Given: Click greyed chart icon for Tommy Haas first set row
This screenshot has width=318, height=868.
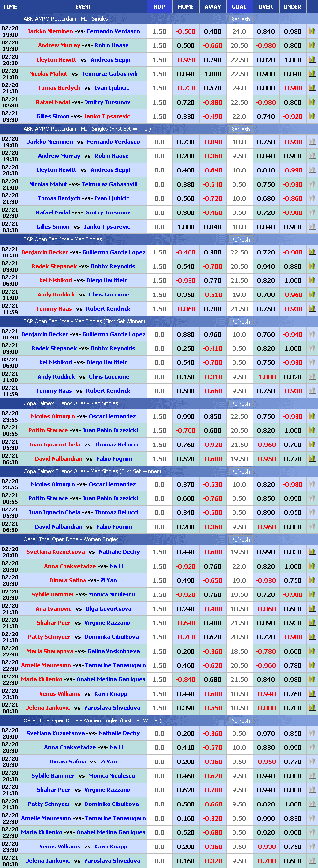Looking at the screenshot, I should pyautogui.click(x=312, y=391).
